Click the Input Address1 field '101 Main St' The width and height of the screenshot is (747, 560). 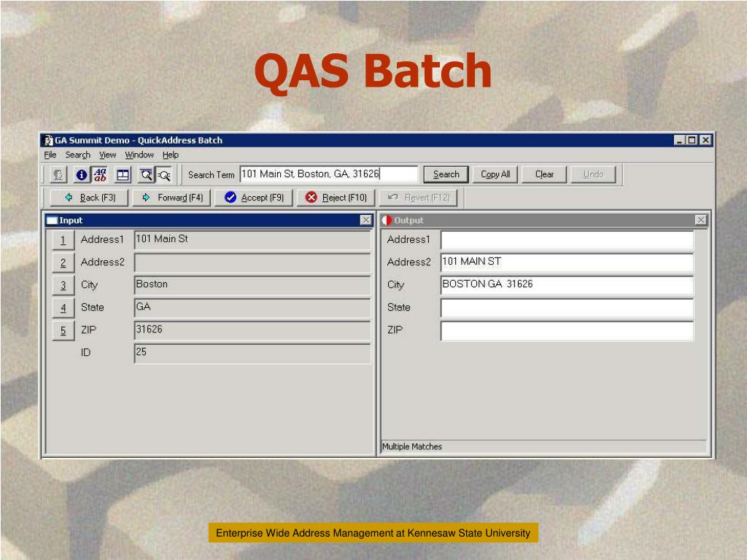coord(252,239)
